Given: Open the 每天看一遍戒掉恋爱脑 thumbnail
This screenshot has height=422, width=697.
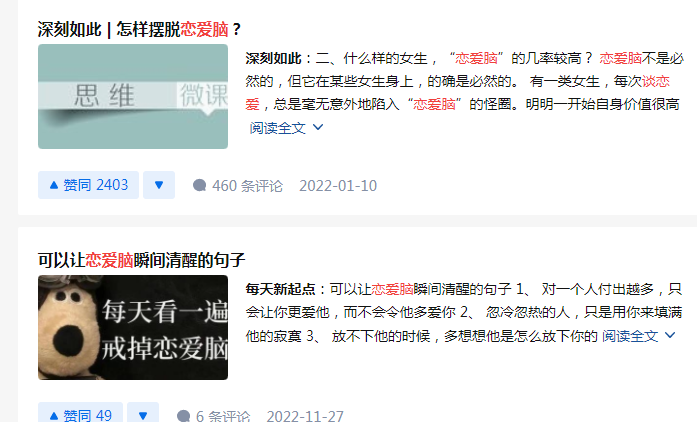Looking at the screenshot, I should coord(133,327).
